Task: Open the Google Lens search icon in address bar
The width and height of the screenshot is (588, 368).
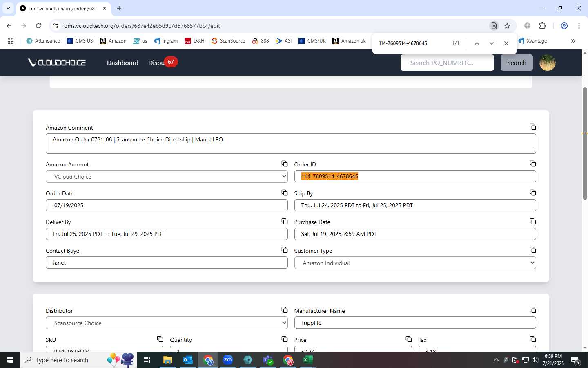Action: click(x=494, y=26)
